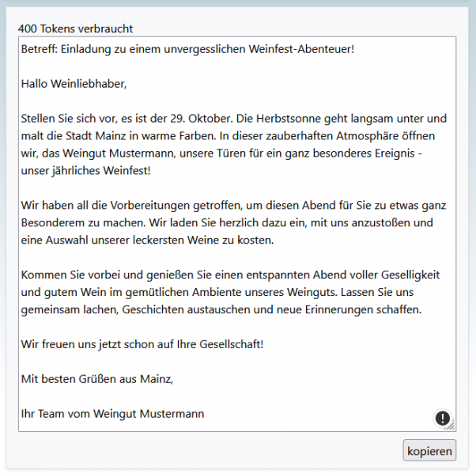The height and width of the screenshot is (474, 476).
Task: Place cursor at "Mit besten Grüßen aus Mainz"
Action: [96, 379]
